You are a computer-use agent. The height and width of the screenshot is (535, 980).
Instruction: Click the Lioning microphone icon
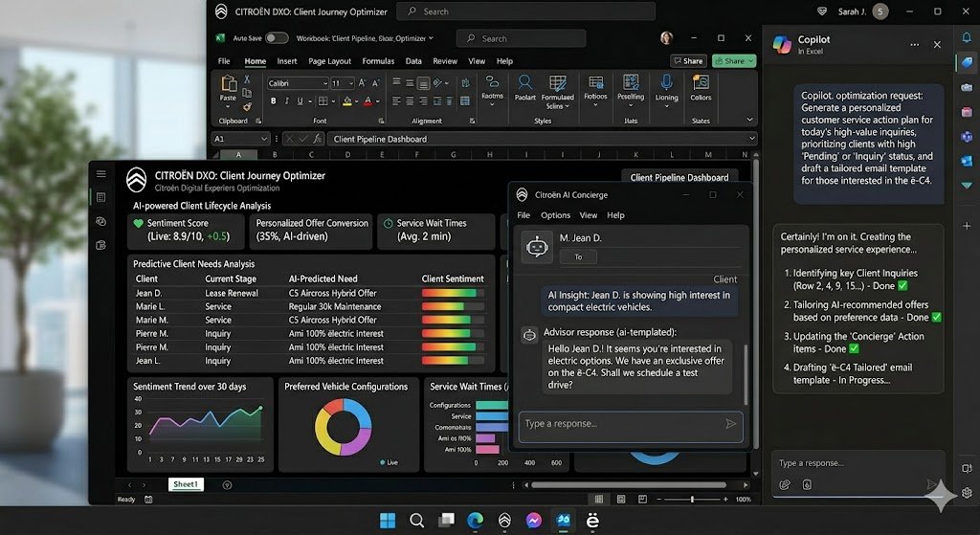(666, 82)
